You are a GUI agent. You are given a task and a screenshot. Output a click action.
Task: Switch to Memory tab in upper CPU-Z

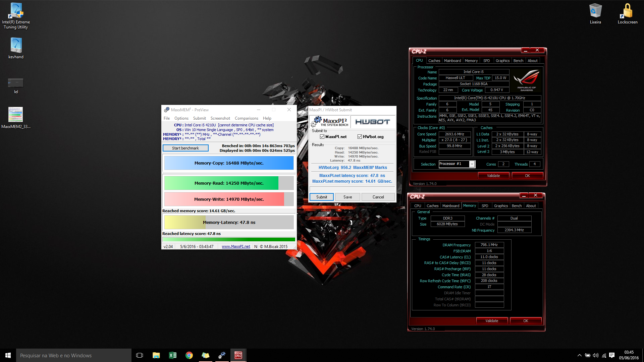(x=471, y=61)
